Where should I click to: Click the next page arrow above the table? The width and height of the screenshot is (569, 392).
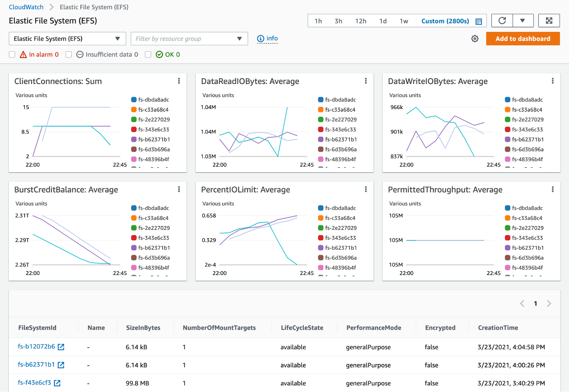549,303
